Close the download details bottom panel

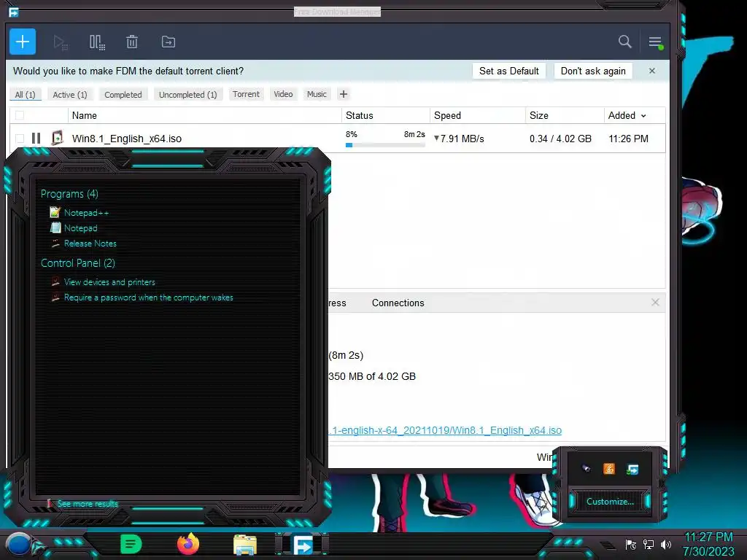[x=655, y=303]
